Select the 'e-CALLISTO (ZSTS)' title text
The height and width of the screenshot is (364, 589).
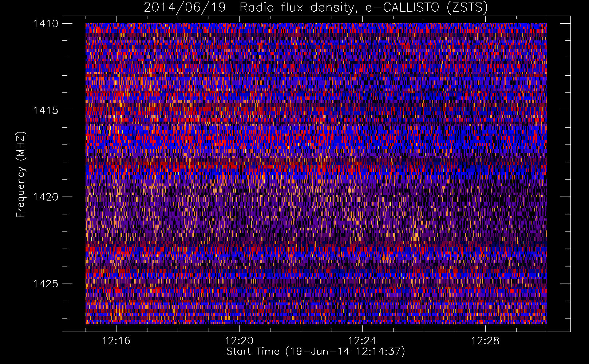(x=426, y=8)
